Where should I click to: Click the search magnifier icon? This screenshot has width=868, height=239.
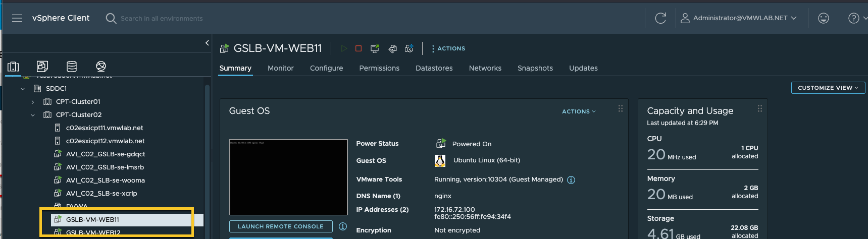pyautogui.click(x=111, y=19)
